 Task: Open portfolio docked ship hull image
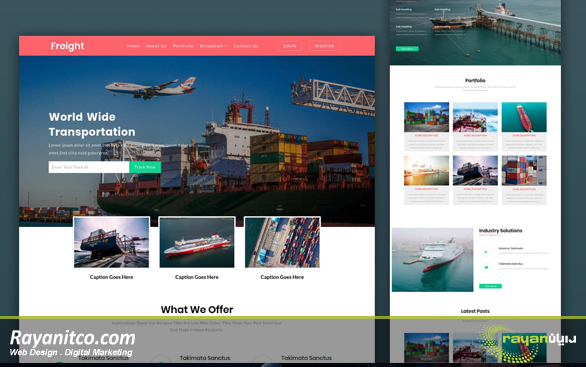coord(475,170)
